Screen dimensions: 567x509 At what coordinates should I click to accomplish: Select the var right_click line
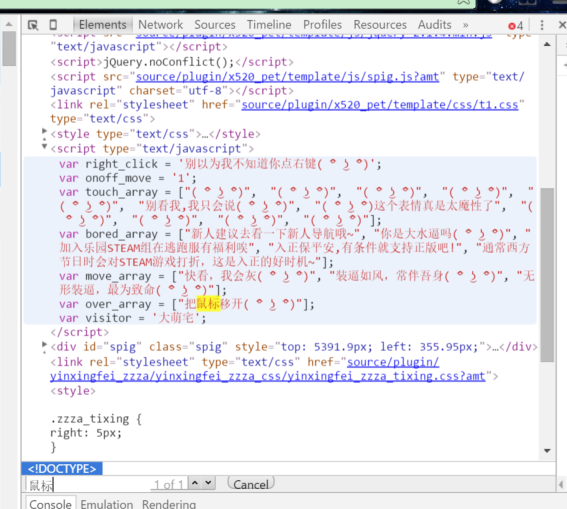220,164
